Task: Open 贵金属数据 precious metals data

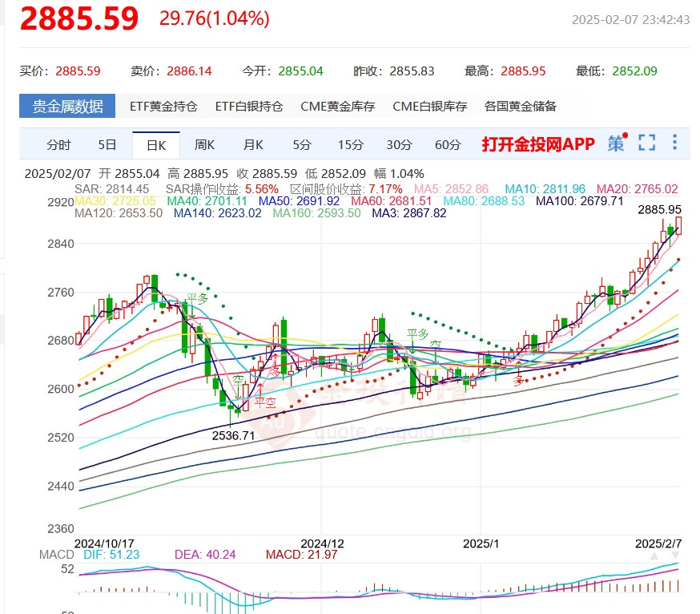Action: [67, 106]
